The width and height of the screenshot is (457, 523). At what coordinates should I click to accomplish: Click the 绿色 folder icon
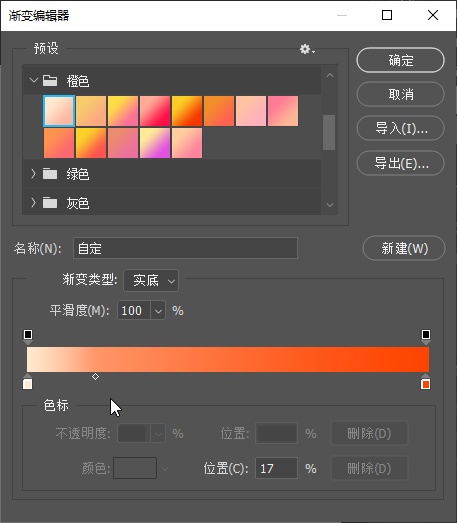coord(50,173)
